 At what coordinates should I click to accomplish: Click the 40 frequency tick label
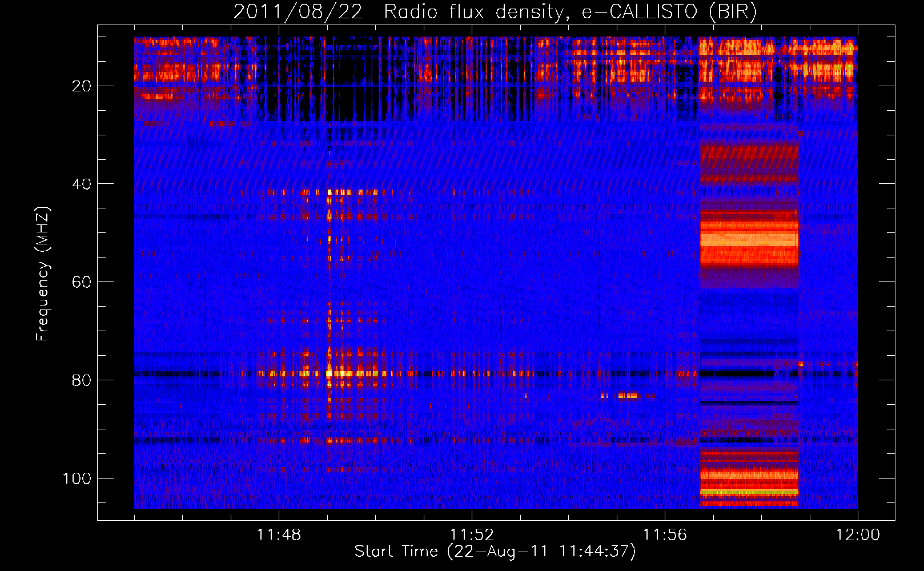(x=82, y=184)
